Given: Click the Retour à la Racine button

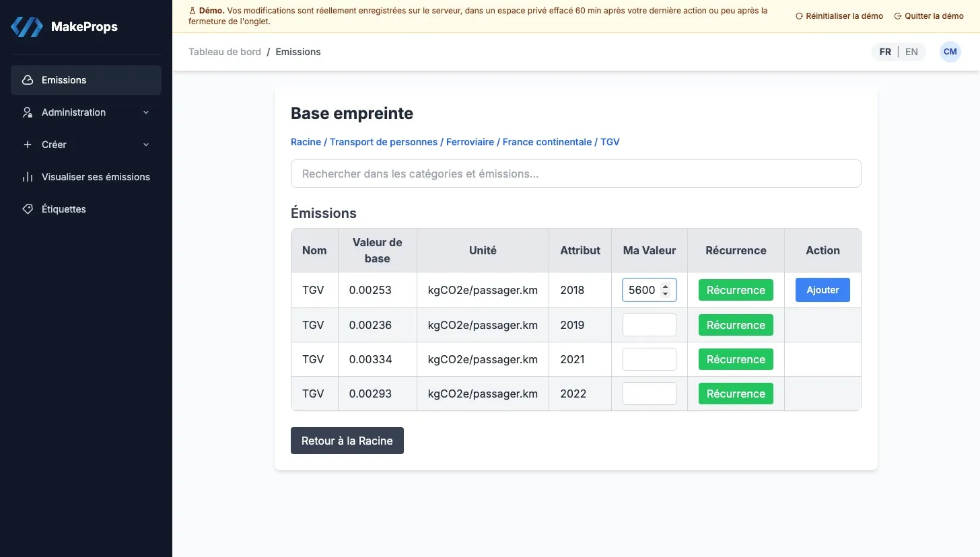Looking at the screenshot, I should (347, 441).
